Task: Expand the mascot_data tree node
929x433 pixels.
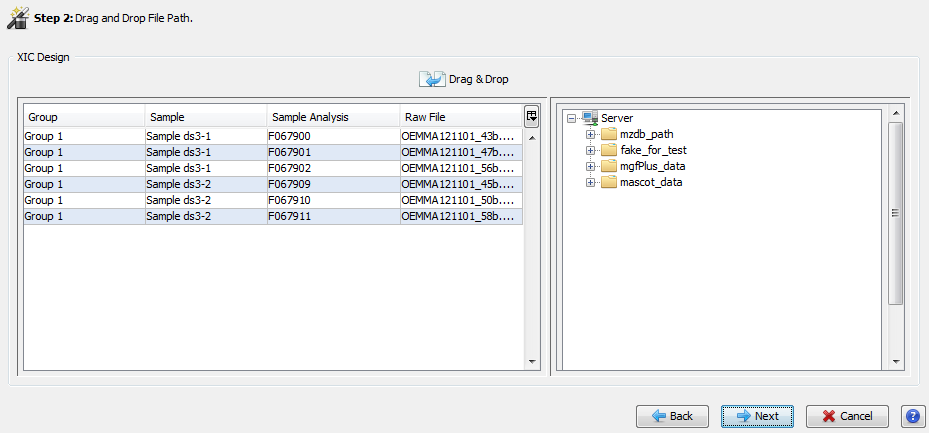Action: pyautogui.click(x=591, y=182)
